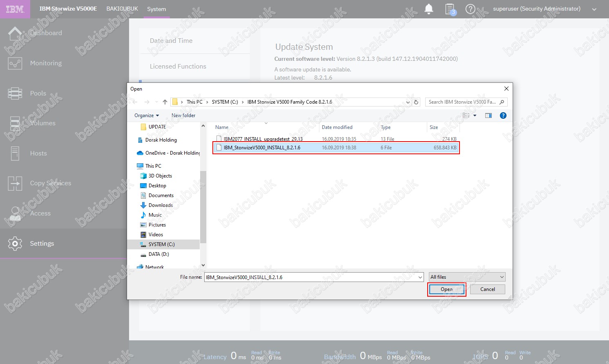Viewport: 609px width, 364px height.
Task: Go to Dashboard in the sidebar
Action: (46, 33)
